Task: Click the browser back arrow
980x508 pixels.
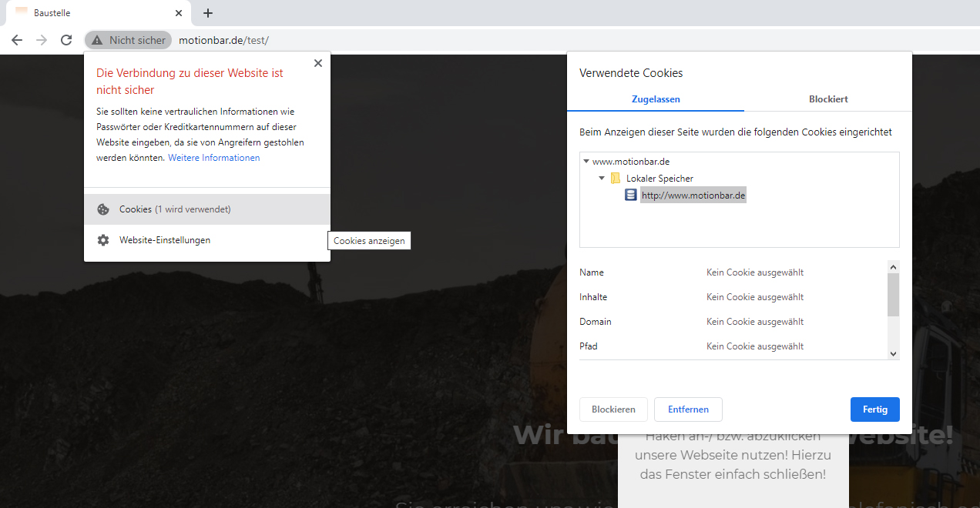Action: pos(17,40)
